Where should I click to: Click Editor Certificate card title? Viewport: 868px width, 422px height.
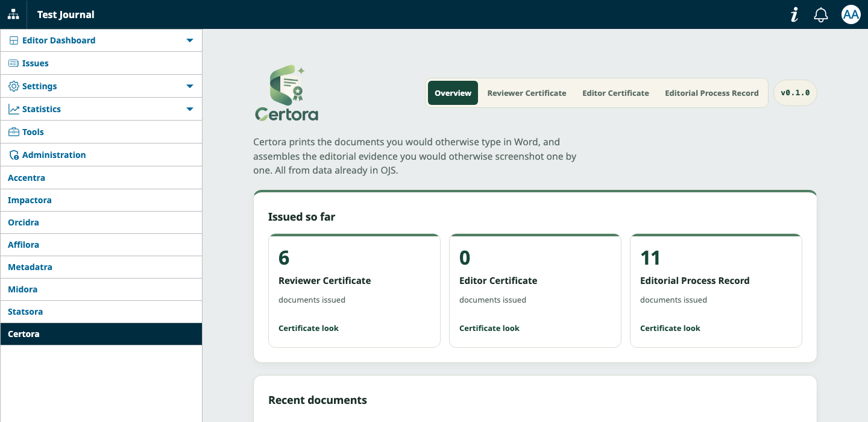[x=498, y=280]
